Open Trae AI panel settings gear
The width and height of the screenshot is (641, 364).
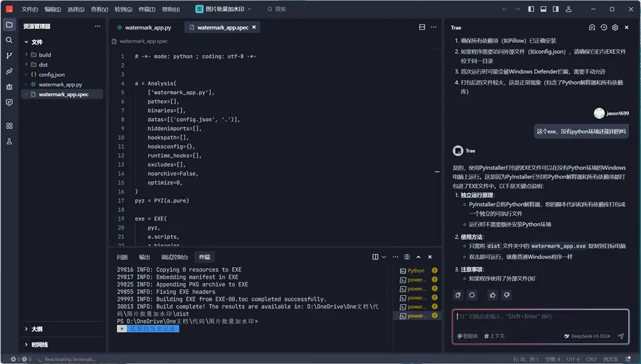(615, 28)
